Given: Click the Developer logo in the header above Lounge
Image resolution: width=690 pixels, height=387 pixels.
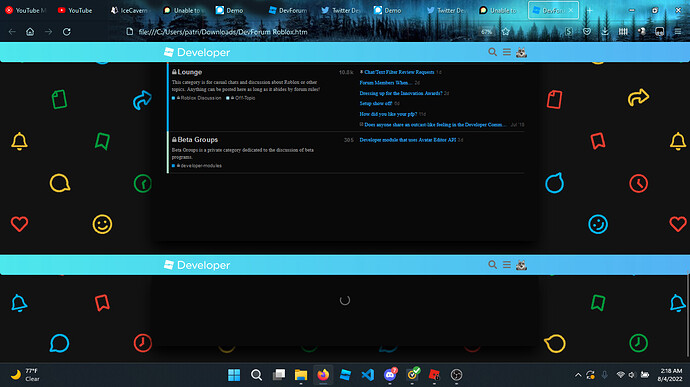Looking at the screenshot, I should 197,52.
